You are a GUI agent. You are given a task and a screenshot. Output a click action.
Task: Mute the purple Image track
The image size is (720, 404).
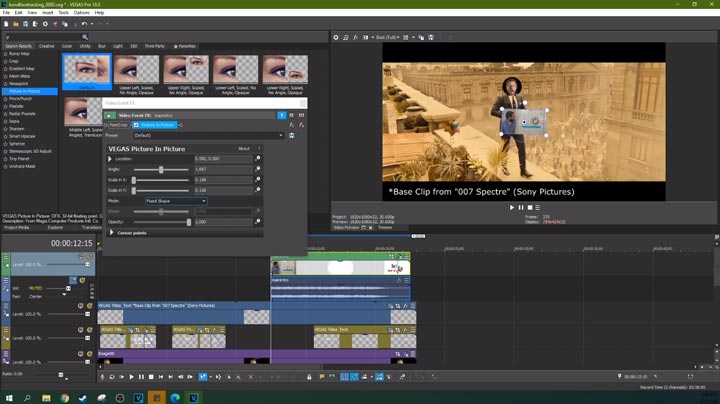[x=80, y=354]
